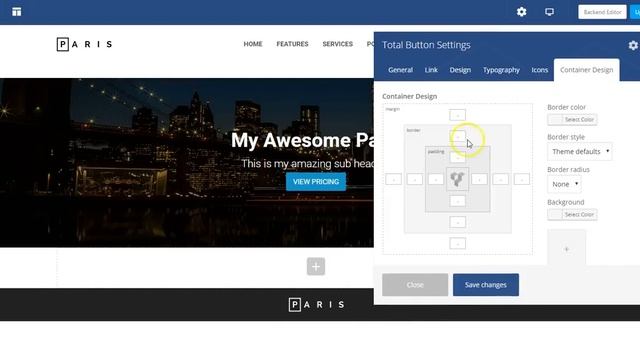Click the padding left input field
This screenshot has width=640, height=360.
436,179
